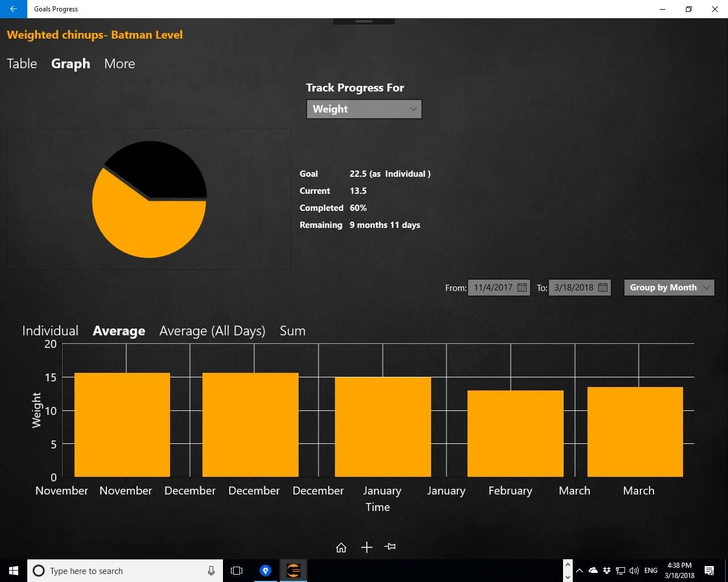Open the taskbar clock 4:38 PM
Screen dimensions: 728x582
[x=680, y=571]
